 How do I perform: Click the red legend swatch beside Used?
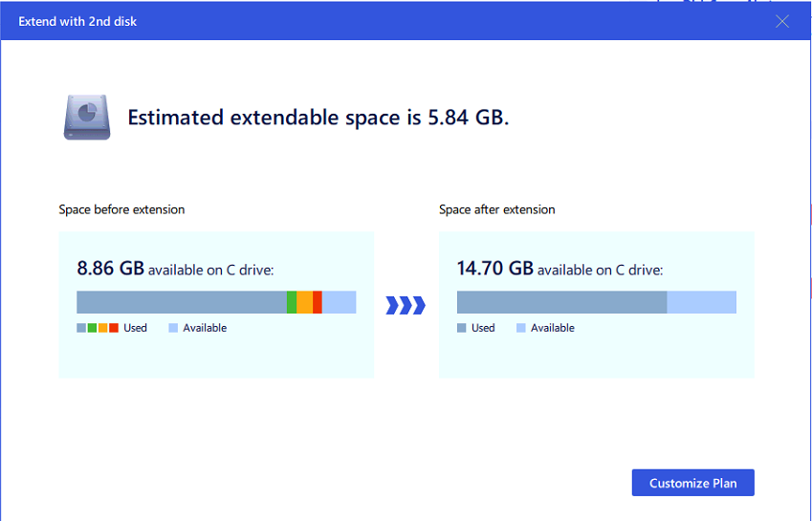[114, 328]
